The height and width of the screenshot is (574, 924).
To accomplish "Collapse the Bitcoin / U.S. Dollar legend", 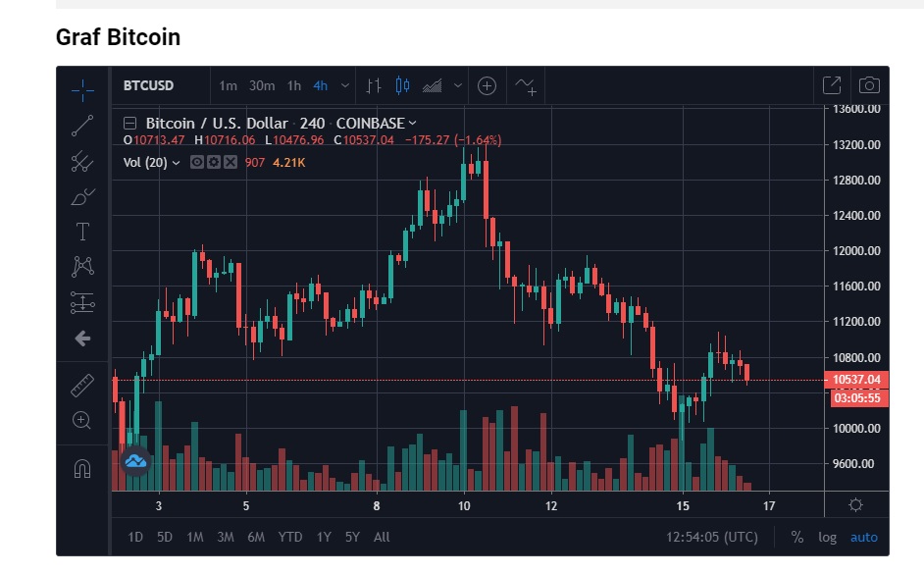I will (x=129, y=124).
